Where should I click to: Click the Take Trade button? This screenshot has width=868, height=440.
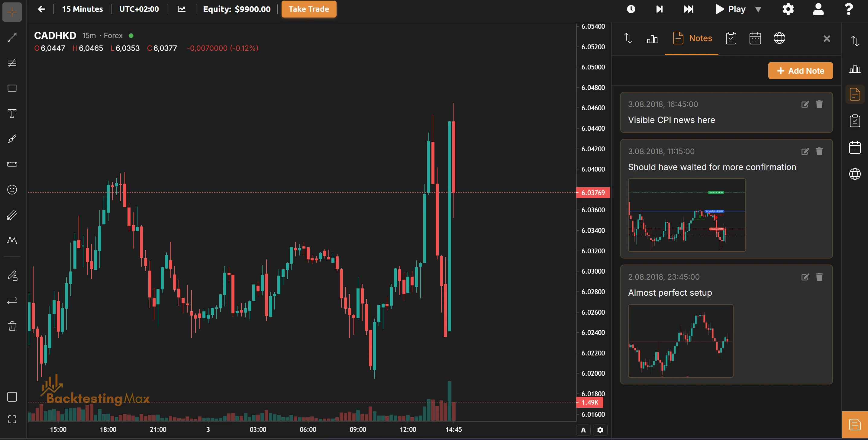(x=309, y=9)
